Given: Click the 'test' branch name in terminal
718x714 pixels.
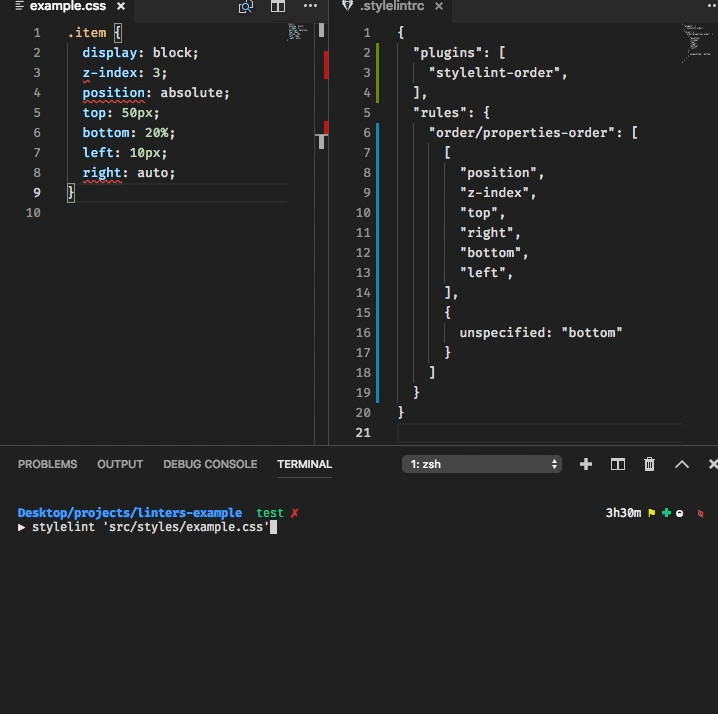Looking at the screenshot, I should (x=270, y=512).
